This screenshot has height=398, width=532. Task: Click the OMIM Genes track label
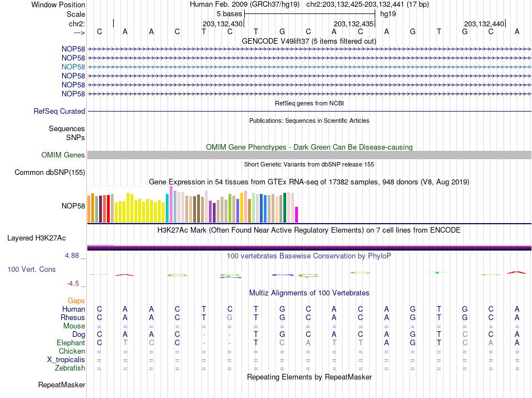click(x=63, y=155)
